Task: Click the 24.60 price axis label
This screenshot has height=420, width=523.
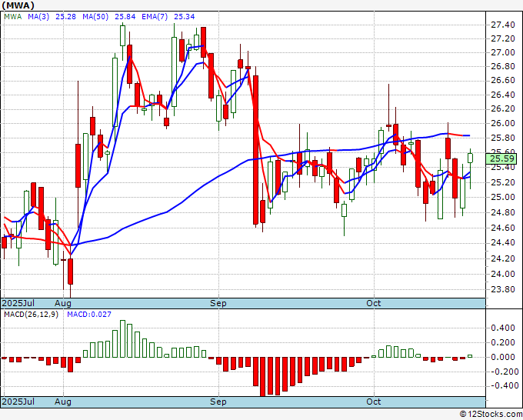Action: coord(503,228)
